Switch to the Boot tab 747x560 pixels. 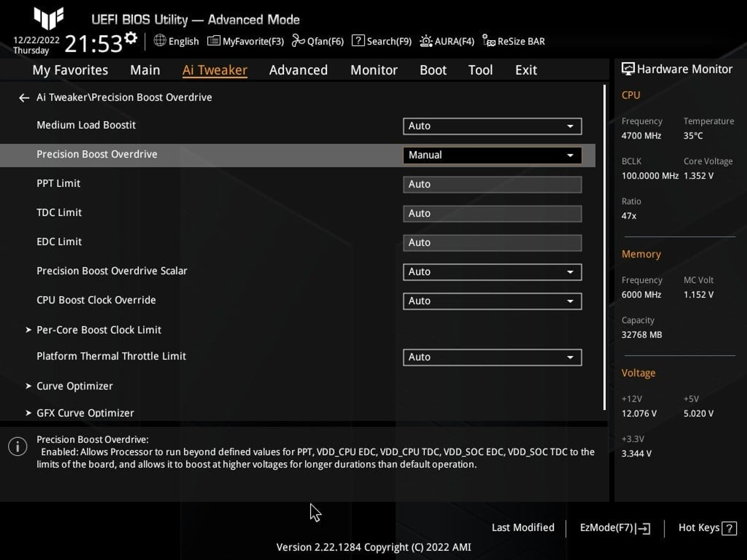tap(433, 70)
